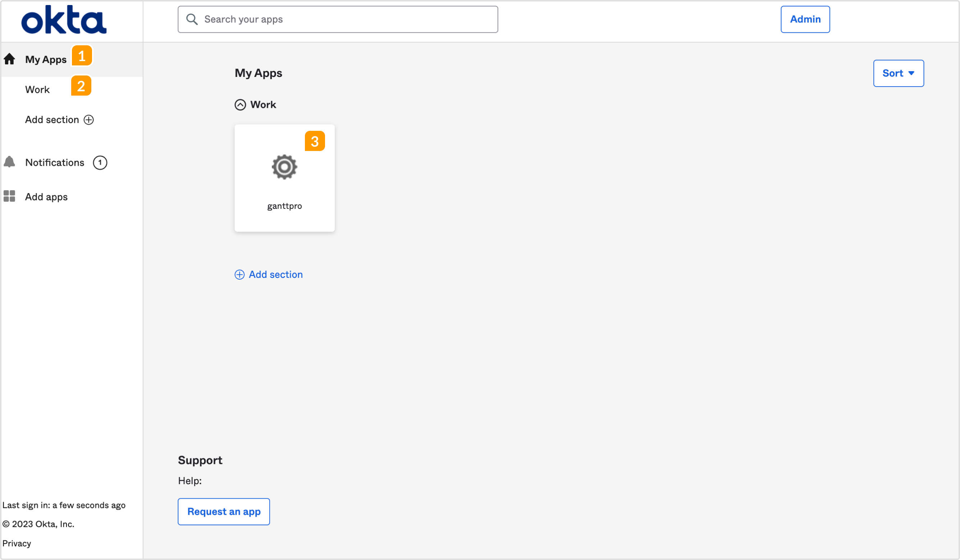Click the Request an app button
This screenshot has height=560, width=960.
224,511
